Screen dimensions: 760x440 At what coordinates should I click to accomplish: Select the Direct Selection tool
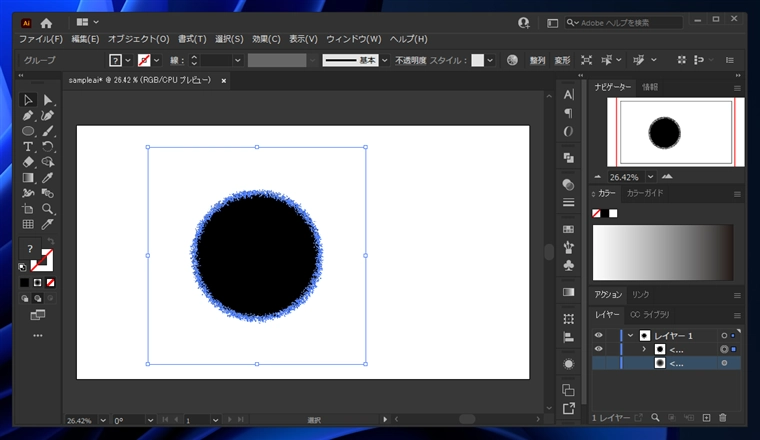[x=48, y=100]
